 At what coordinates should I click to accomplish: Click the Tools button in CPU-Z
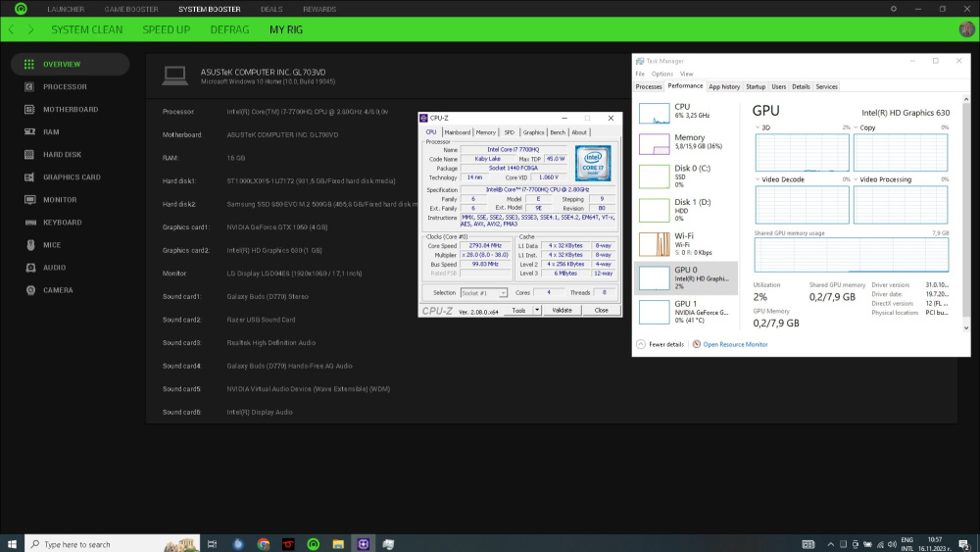[x=518, y=310]
